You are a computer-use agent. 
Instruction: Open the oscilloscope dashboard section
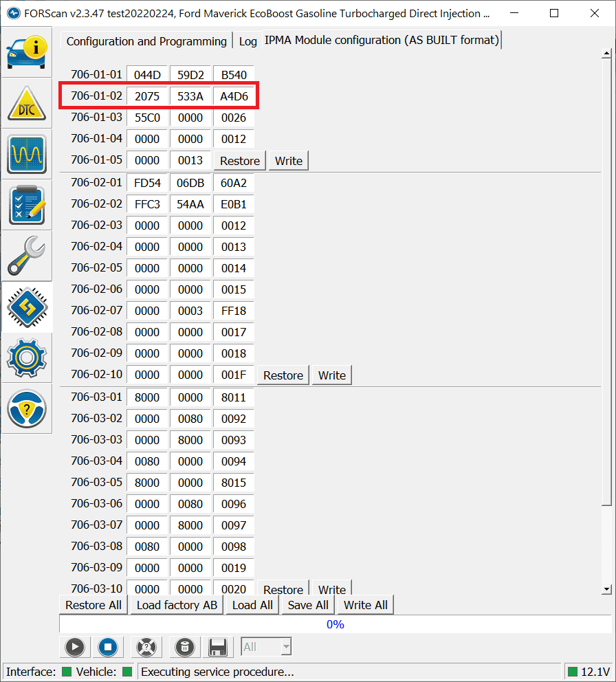[x=27, y=155]
